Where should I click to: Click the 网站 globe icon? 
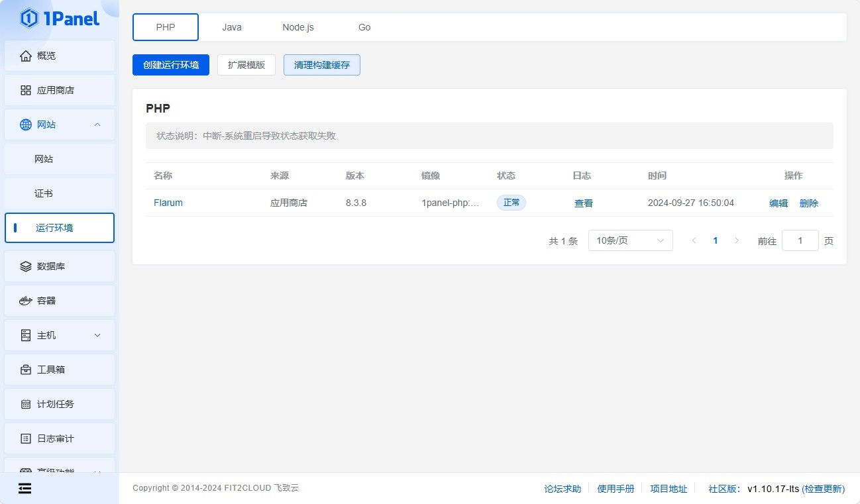tap(26, 125)
